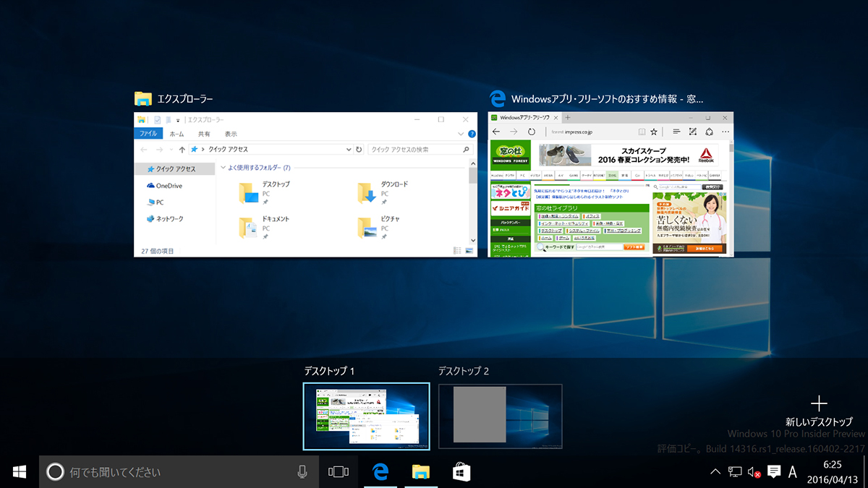Viewport: 868px width, 488px height.
Task: Open the ホーム ribbon tab in Explorer
Action: (x=176, y=134)
